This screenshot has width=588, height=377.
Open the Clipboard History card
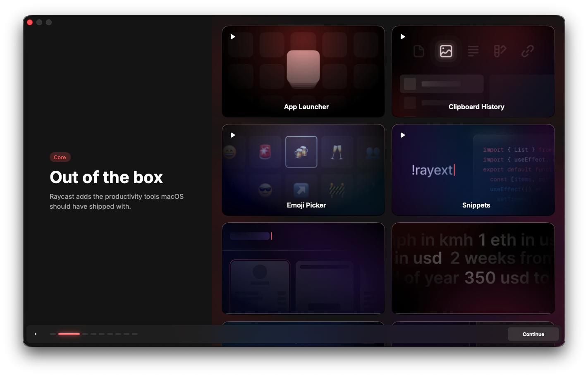coord(473,72)
